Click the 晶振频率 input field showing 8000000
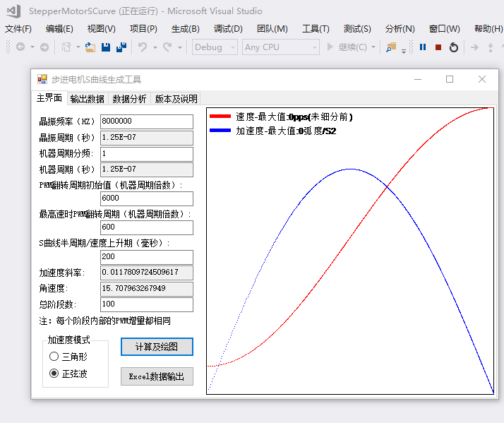This screenshot has height=423, width=504. [x=147, y=121]
